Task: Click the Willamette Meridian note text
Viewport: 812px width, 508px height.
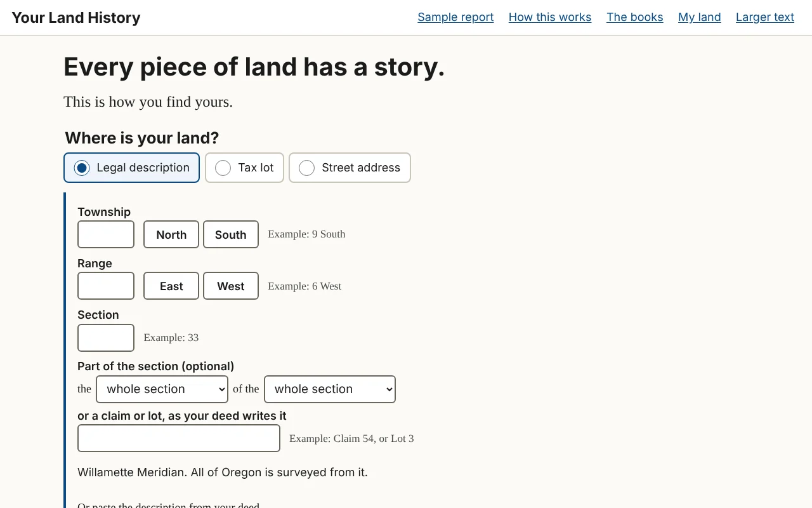Action: (x=223, y=472)
